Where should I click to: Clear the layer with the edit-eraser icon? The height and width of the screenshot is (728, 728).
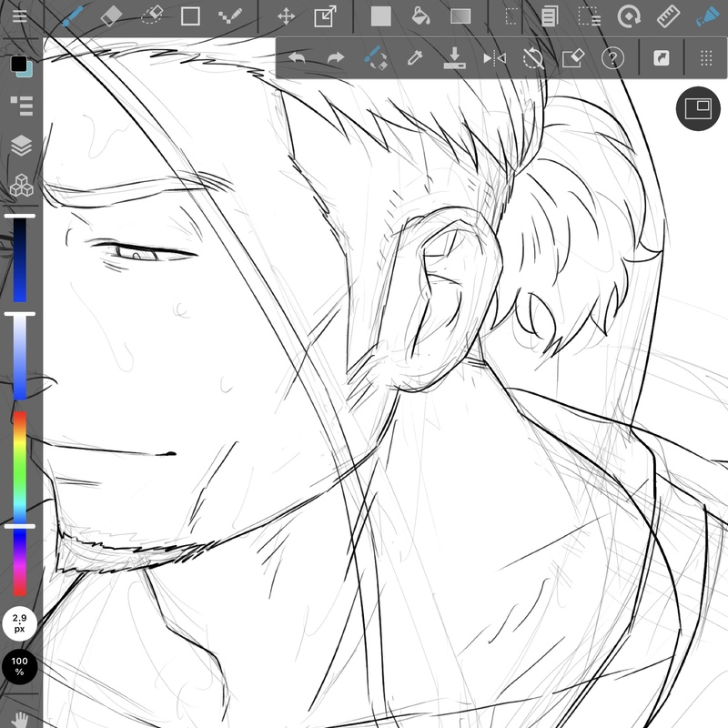573,58
